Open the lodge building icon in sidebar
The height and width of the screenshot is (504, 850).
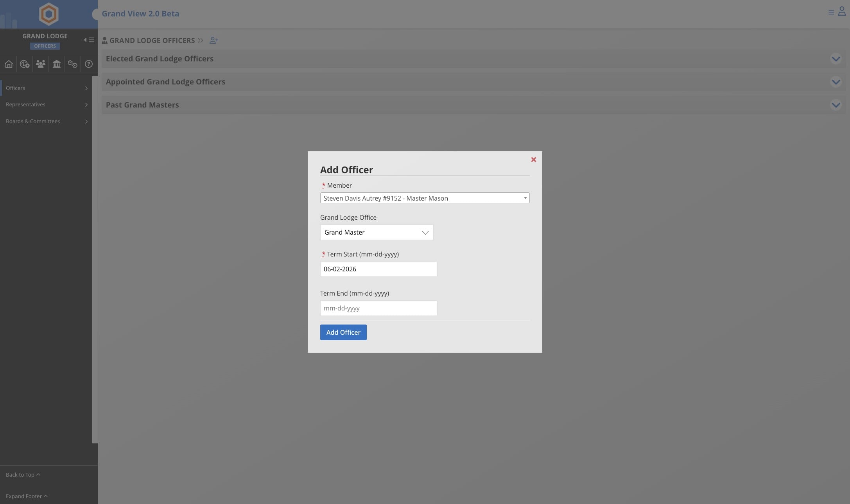coord(57,64)
